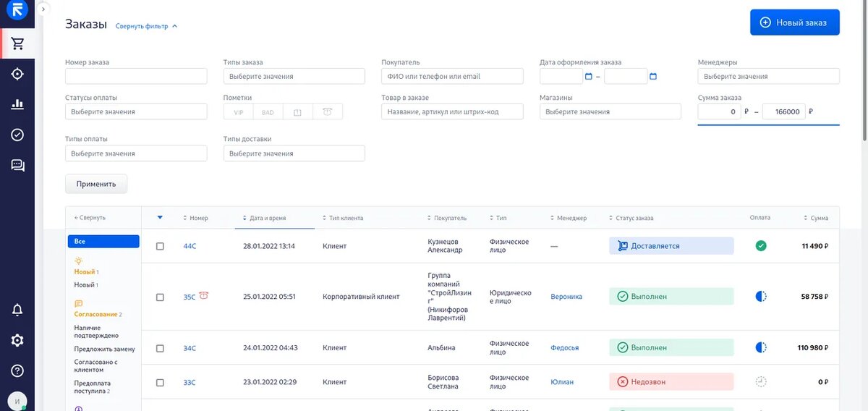Open manager Вероника link
This screenshot has width=868, height=411.
566,297
